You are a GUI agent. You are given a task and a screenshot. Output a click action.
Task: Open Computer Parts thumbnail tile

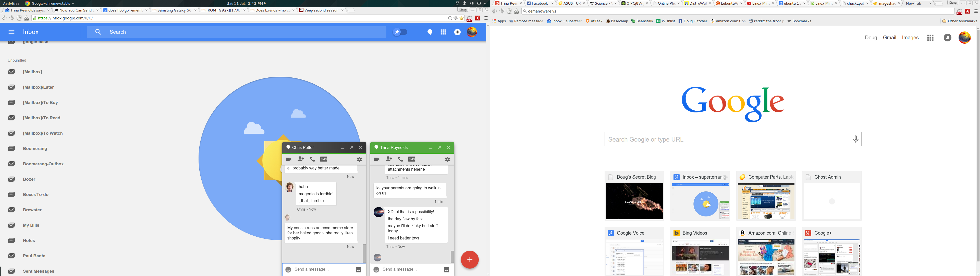point(766,196)
